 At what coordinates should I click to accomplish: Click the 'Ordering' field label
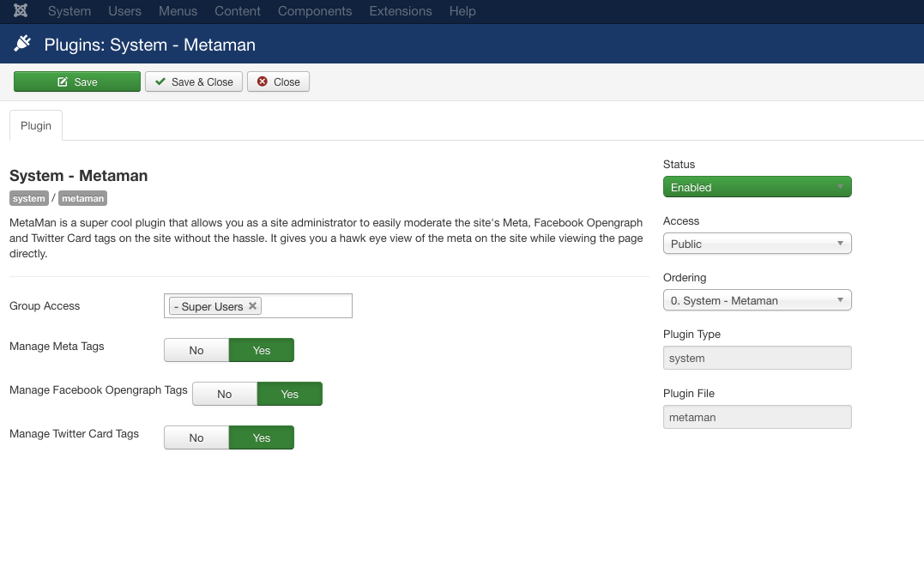tap(684, 277)
